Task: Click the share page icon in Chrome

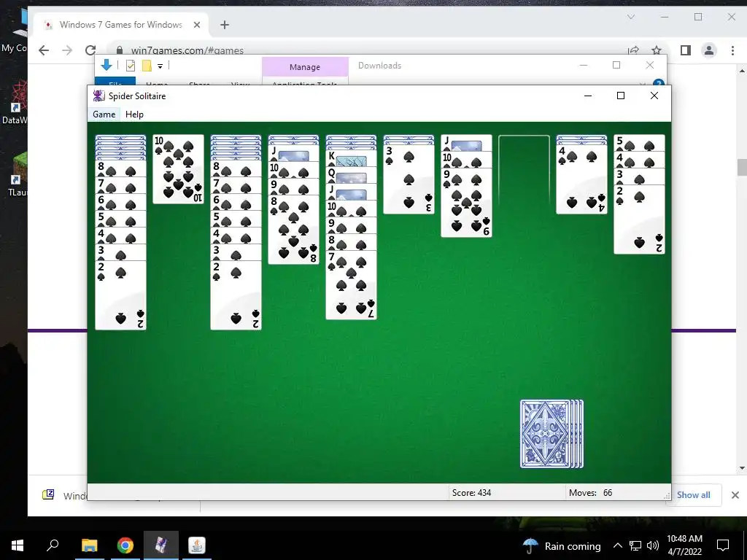Action: tap(633, 50)
